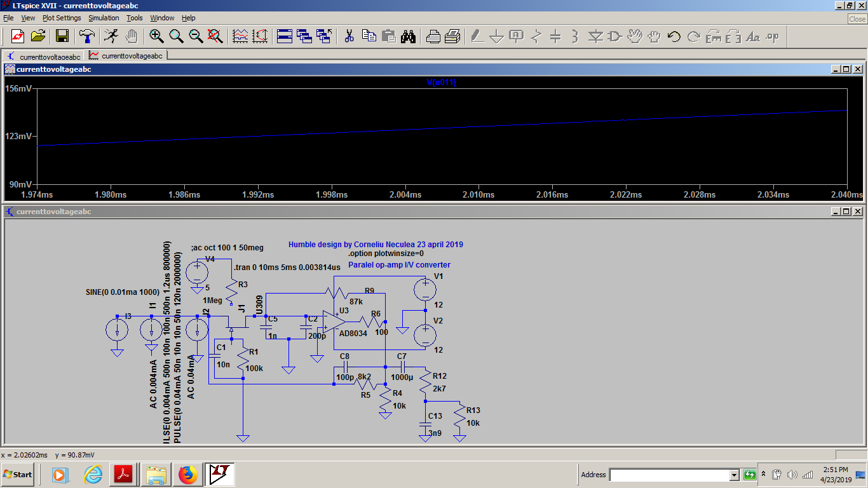
Task: Select the Draw Wire pencil tool
Action: coord(477,36)
